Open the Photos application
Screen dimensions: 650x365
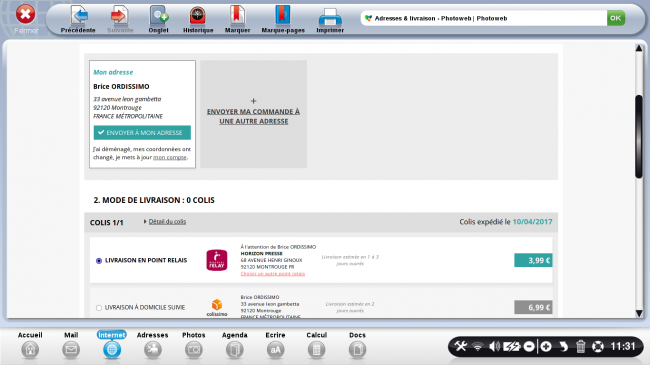(194, 345)
